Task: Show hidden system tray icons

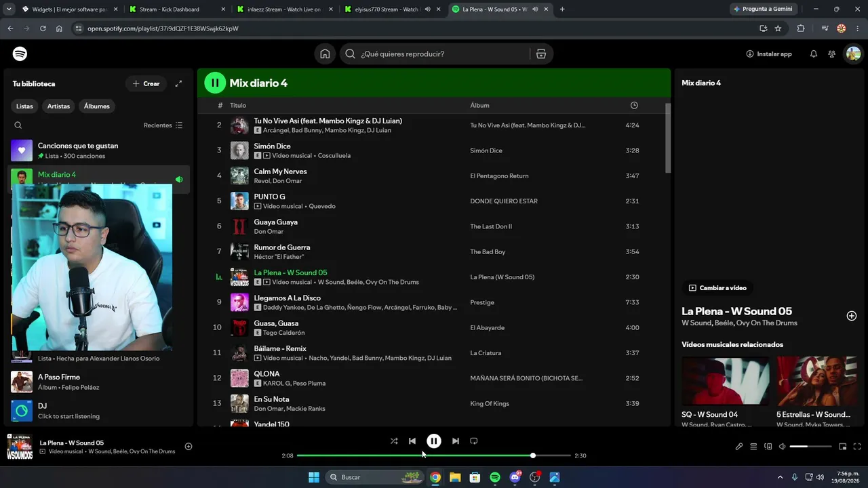Action: coord(780,477)
